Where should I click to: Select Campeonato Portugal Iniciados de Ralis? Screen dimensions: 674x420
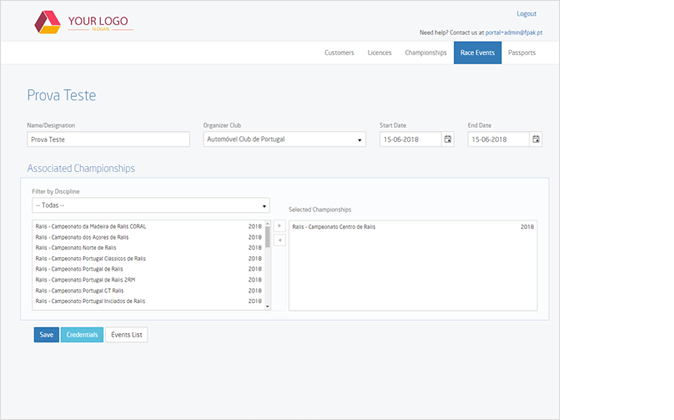click(148, 301)
